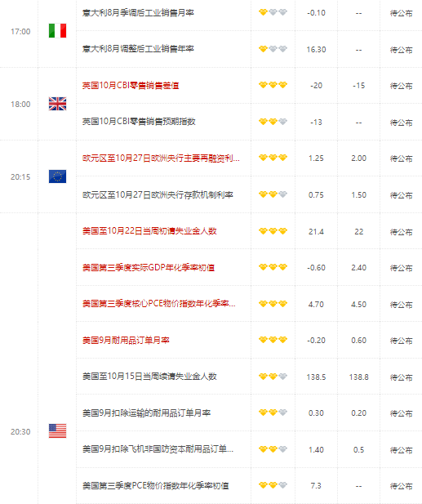Open 欧元区至10月27日欧洲央行主要再融资利率 link
The height and width of the screenshot is (504, 422).
pos(161,158)
